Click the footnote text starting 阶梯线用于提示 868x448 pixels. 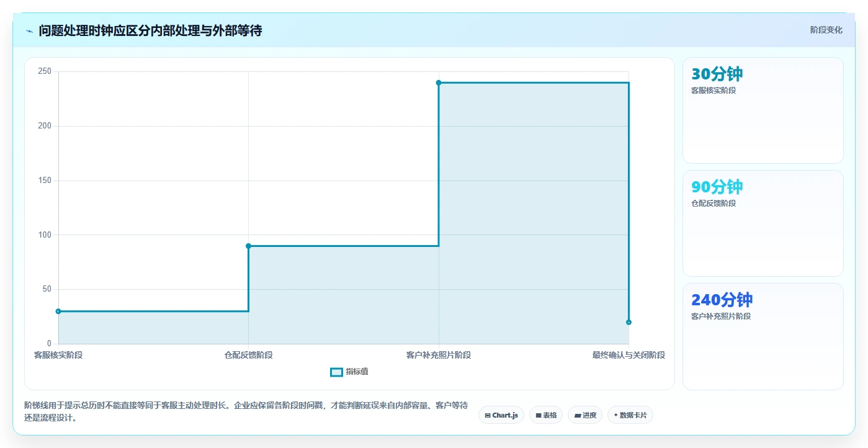[x=246, y=411]
